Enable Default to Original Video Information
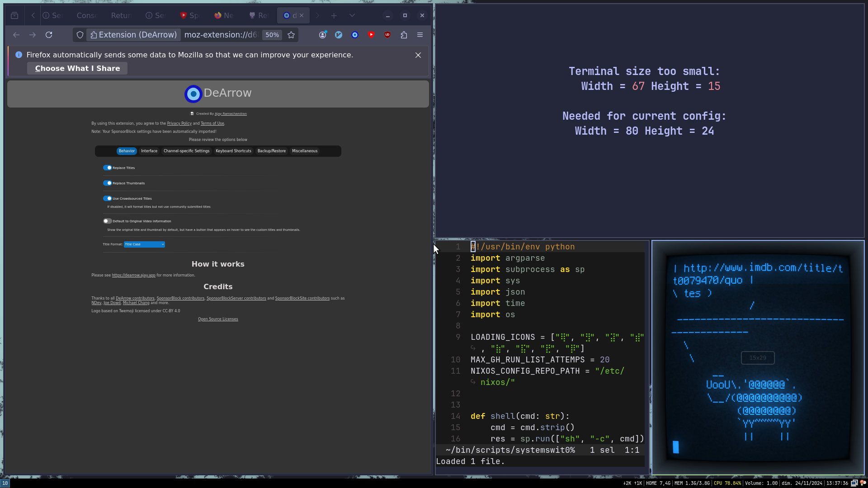 click(107, 221)
